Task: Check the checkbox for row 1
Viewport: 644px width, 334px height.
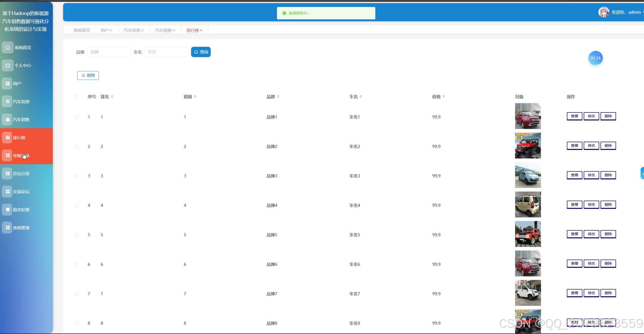Action: point(77,117)
